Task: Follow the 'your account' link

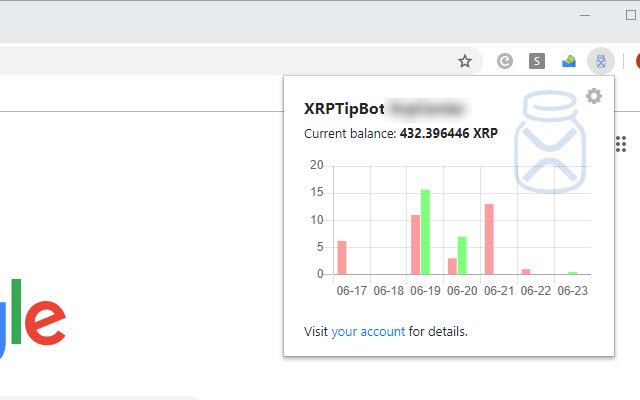Action: [x=368, y=331]
